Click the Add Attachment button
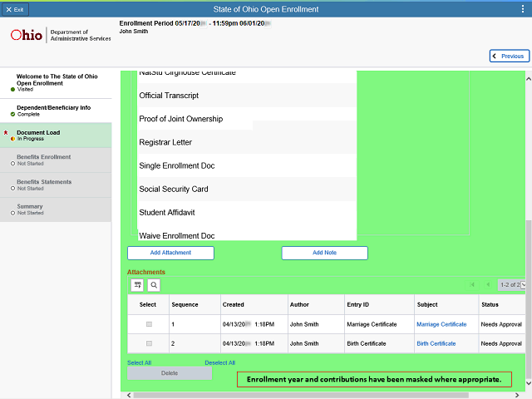Viewport: 532px width, 399px height. [170, 253]
